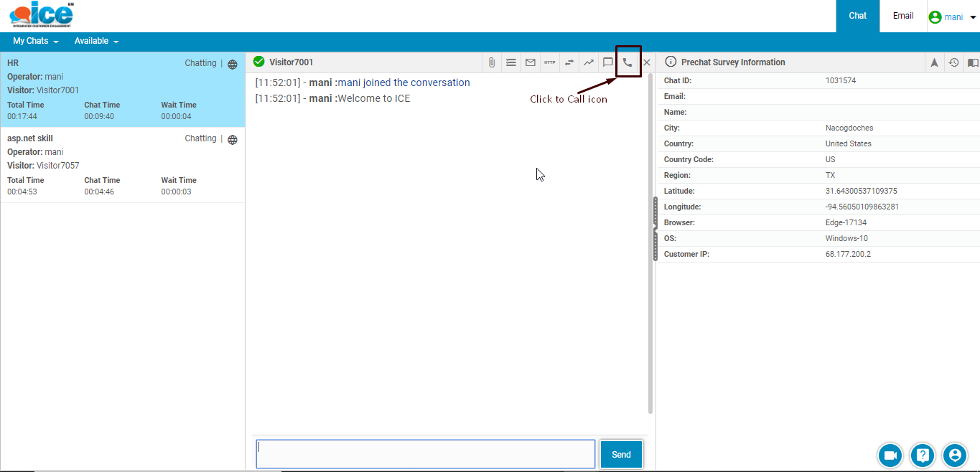This screenshot has width=980, height=472.
Task: Click the paperclip attachment icon
Action: click(492, 62)
